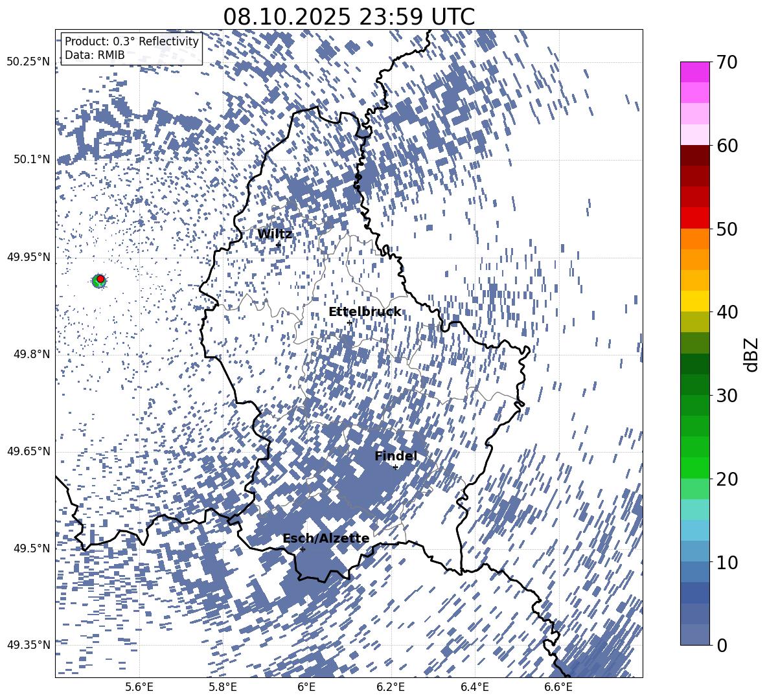Click the 6.6°E longitude tick label
Viewport: 767px width, 700px height.
(x=558, y=687)
